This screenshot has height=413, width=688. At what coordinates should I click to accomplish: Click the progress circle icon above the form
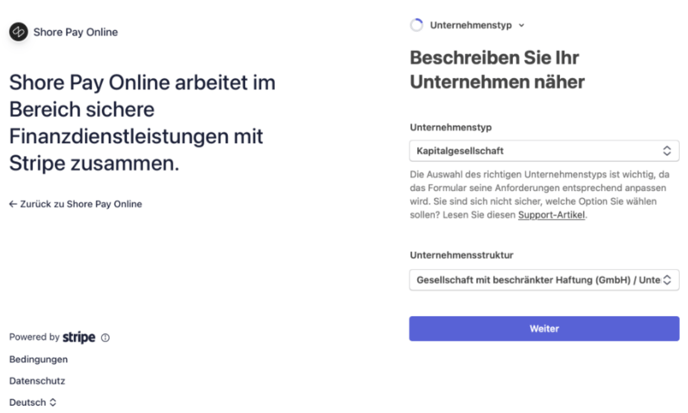[x=417, y=25]
